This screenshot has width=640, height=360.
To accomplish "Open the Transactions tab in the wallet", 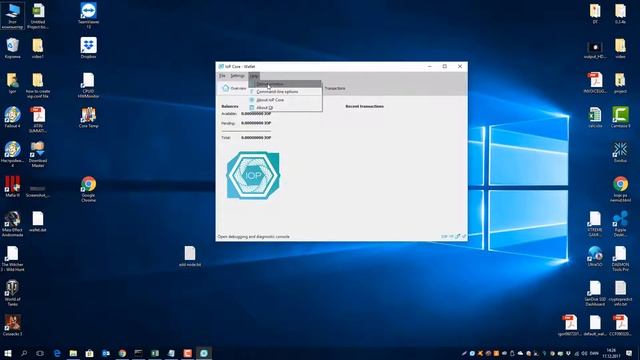I will (335, 88).
